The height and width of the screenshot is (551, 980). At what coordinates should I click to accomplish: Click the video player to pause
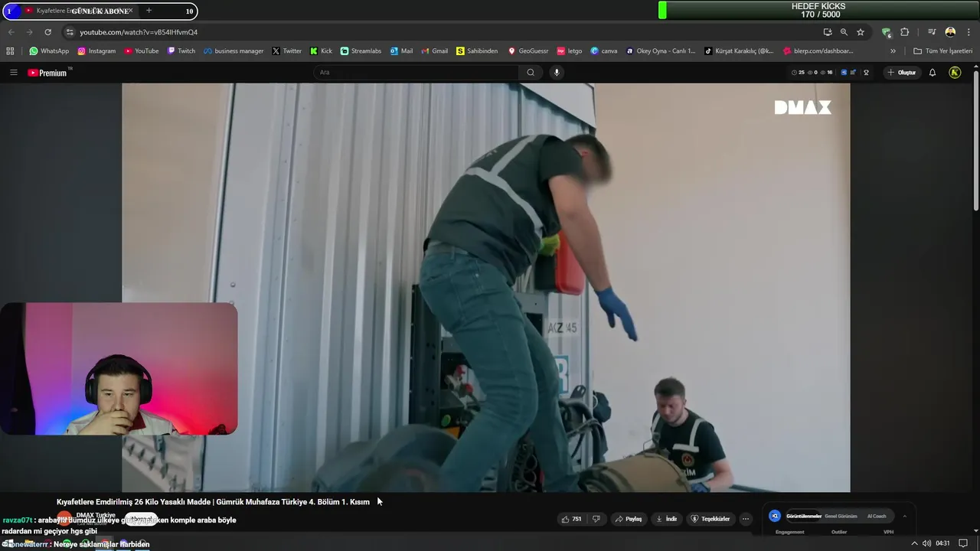485,287
